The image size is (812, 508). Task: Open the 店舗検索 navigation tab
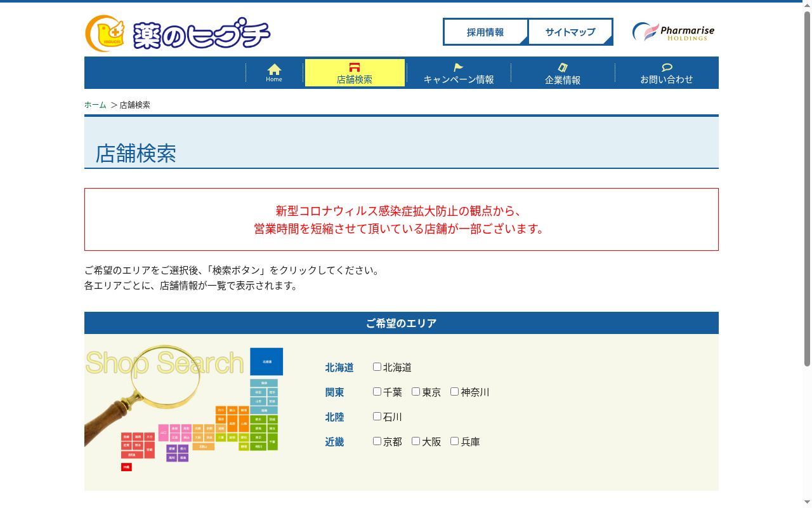[355, 72]
